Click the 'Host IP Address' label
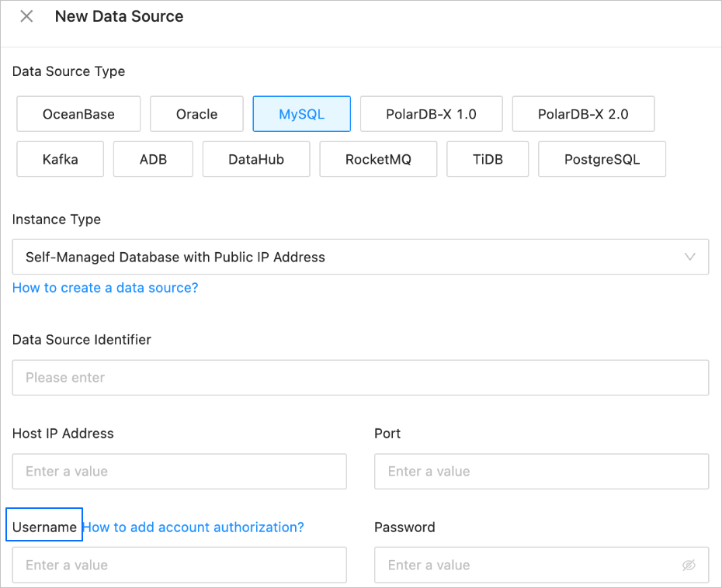This screenshot has width=722, height=588. [x=63, y=434]
